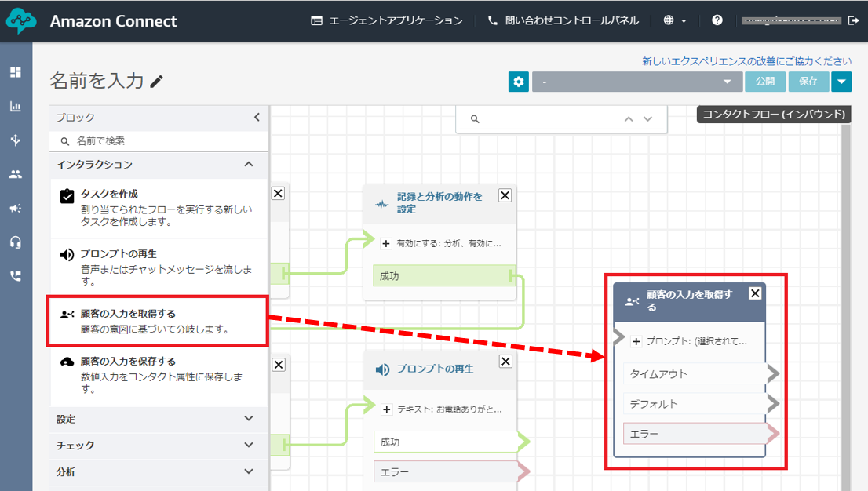Viewport: 868px width, 491px height.
Task: Click the Amazon Connect cloud logo
Action: (21, 21)
